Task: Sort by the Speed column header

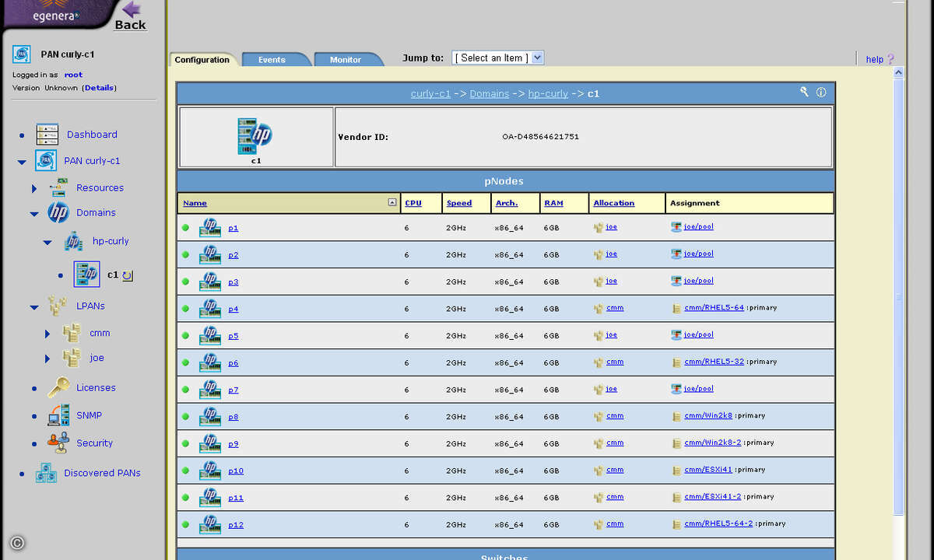Action: 459,203
